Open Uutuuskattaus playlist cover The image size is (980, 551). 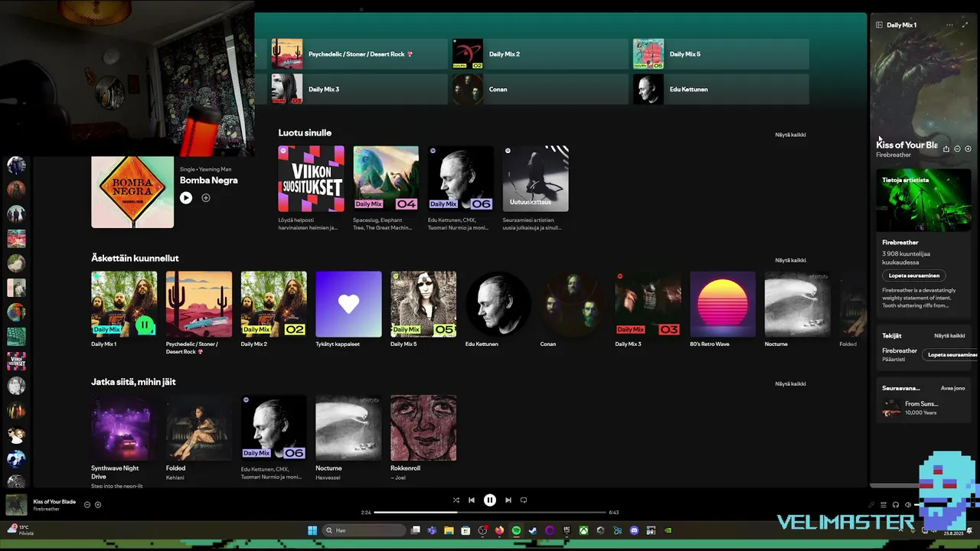click(x=535, y=179)
